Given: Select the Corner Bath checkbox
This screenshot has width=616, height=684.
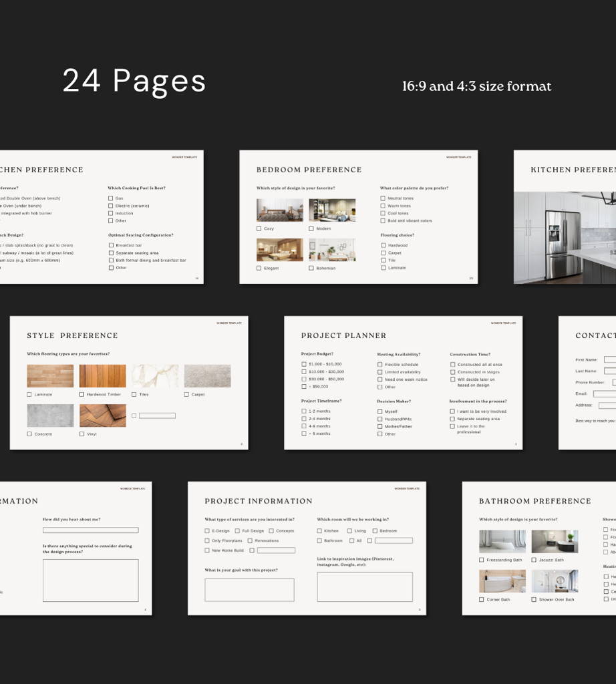Looking at the screenshot, I should (x=481, y=599).
